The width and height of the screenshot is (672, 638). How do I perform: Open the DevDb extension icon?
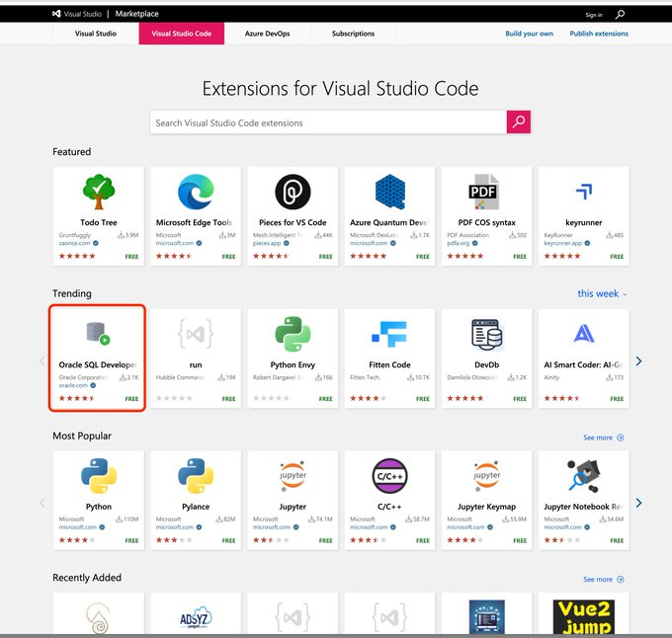pyautogui.click(x=487, y=334)
